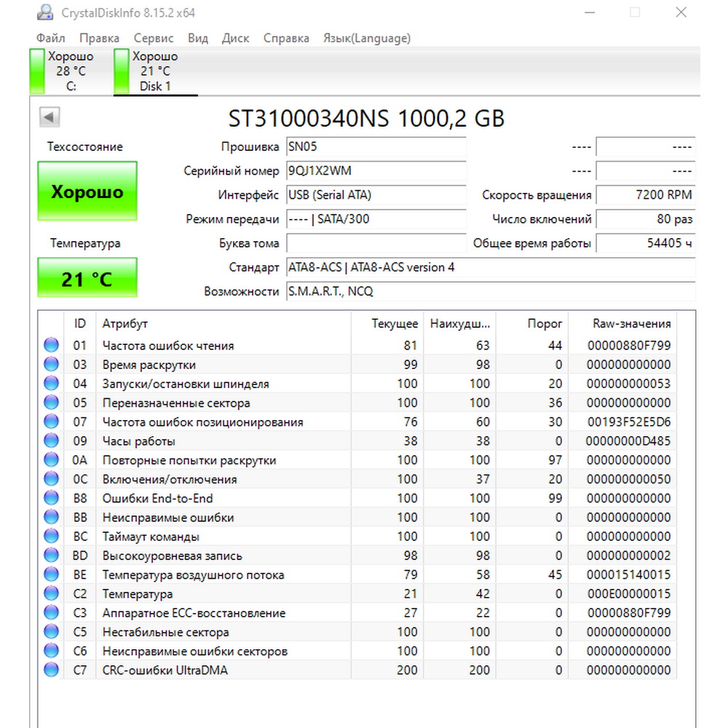Click green health indicator for disk C:
Image resolution: width=728 pixels, height=728 pixels.
pyautogui.click(x=37, y=71)
